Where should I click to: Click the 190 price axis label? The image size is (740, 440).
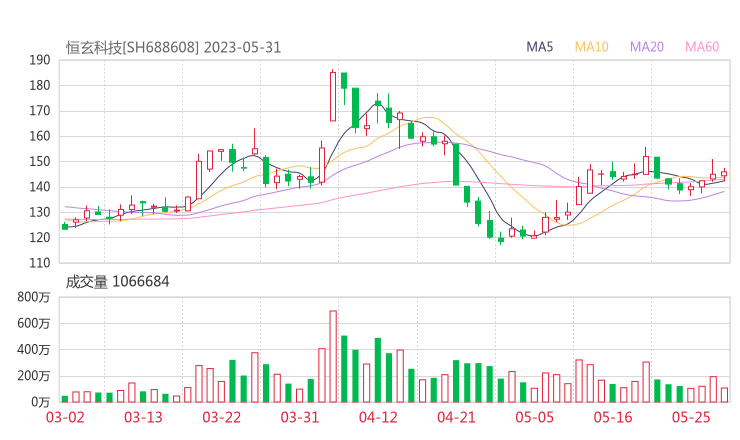click(x=40, y=60)
